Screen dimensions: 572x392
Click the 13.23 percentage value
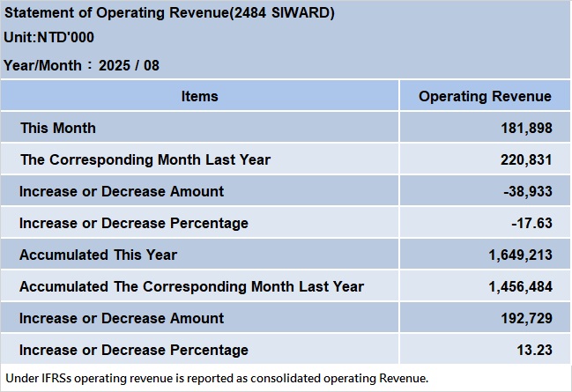[x=534, y=350]
